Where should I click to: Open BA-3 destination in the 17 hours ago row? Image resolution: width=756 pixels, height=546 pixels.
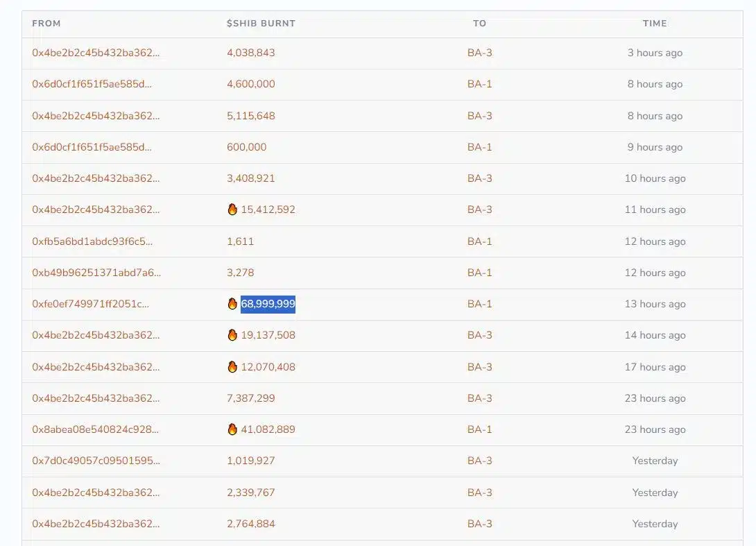click(x=480, y=367)
